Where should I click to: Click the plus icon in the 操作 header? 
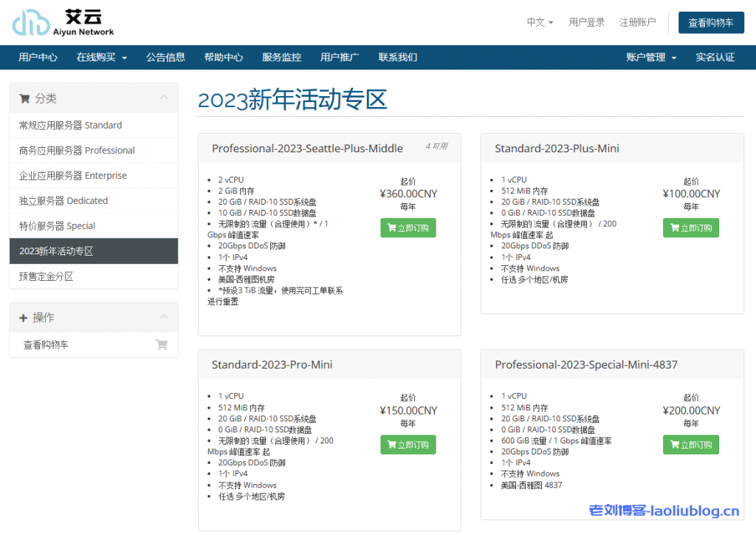[x=24, y=318]
